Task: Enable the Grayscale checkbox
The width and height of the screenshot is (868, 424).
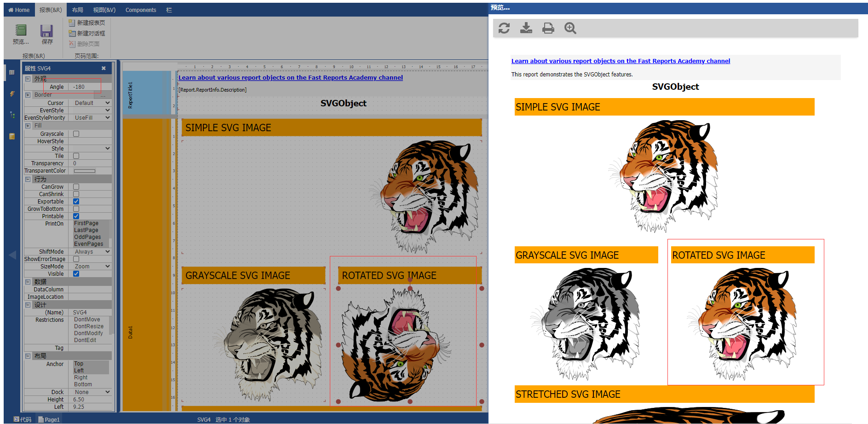Action: click(76, 134)
